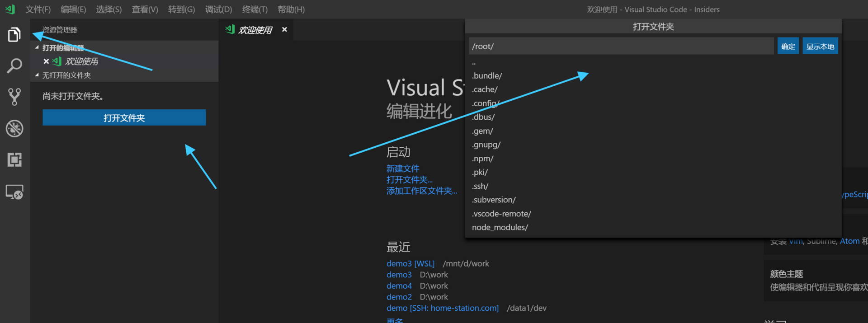Select the .vscode-remote/ folder entry
The image size is (868, 323).
(x=653, y=214)
